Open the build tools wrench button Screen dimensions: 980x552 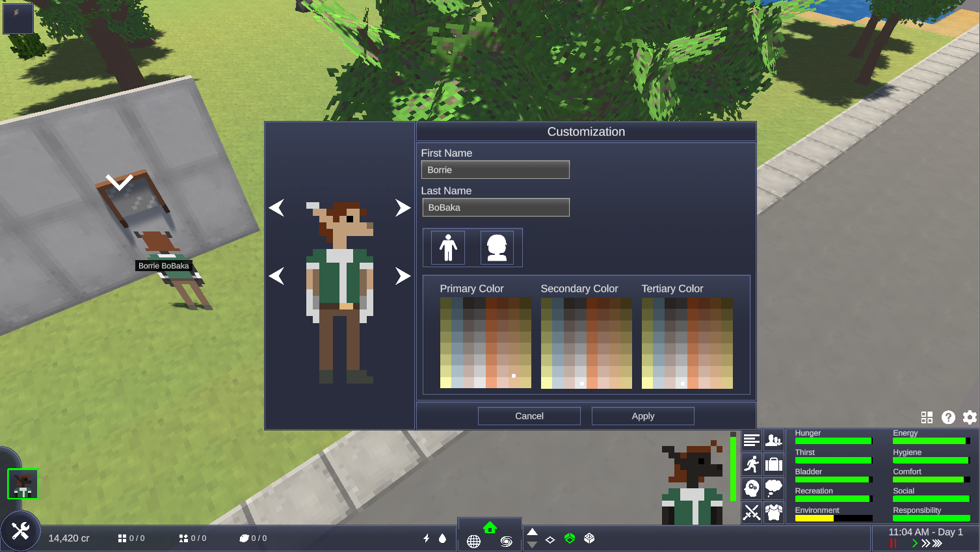click(x=20, y=531)
